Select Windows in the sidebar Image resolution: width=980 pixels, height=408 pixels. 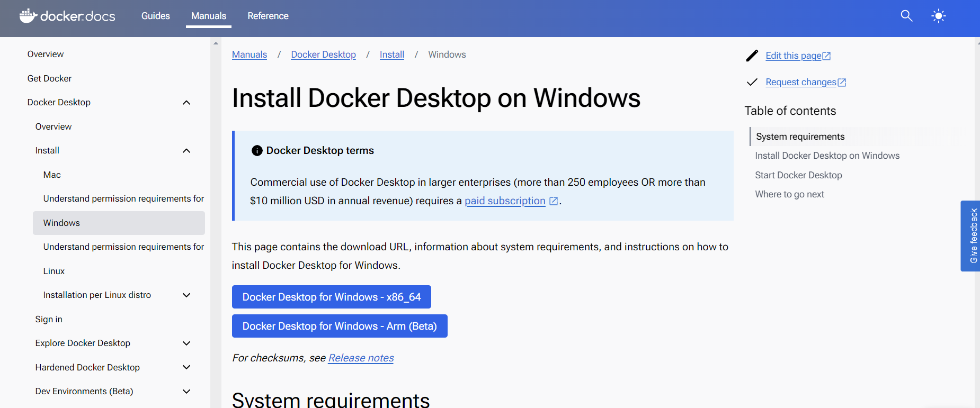tap(119, 223)
